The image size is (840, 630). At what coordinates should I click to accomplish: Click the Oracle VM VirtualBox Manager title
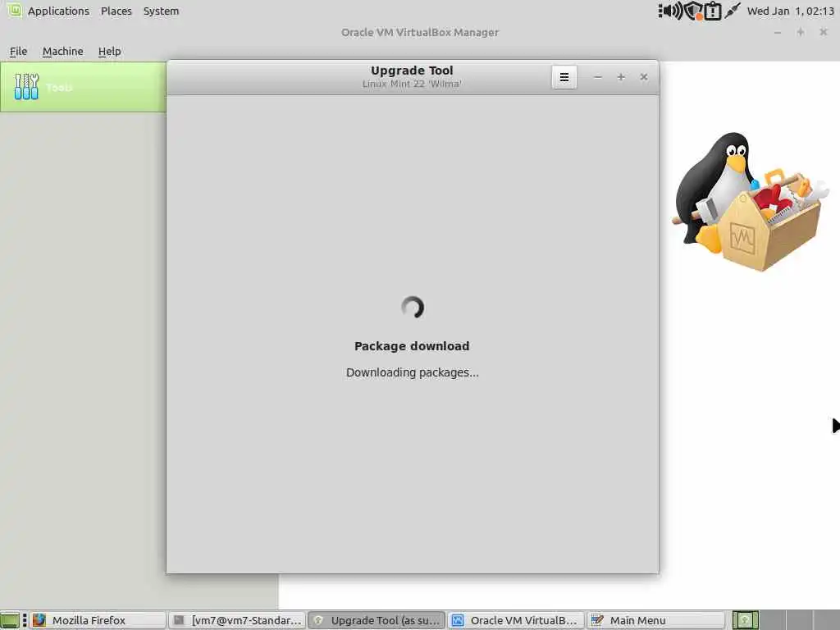tap(420, 32)
